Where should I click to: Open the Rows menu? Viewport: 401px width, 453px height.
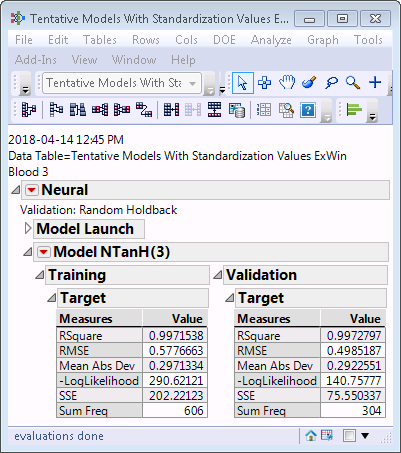[x=146, y=40]
